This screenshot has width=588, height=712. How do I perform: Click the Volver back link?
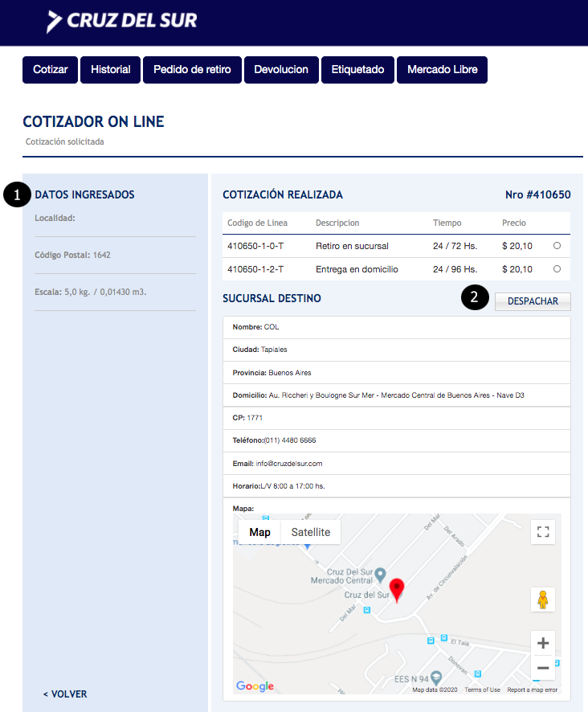coord(65,694)
